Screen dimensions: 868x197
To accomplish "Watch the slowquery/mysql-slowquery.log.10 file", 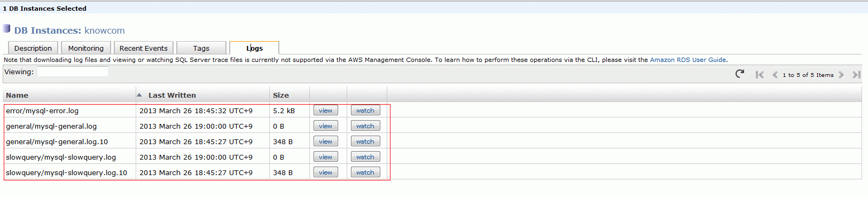I will pyautogui.click(x=365, y=172).
